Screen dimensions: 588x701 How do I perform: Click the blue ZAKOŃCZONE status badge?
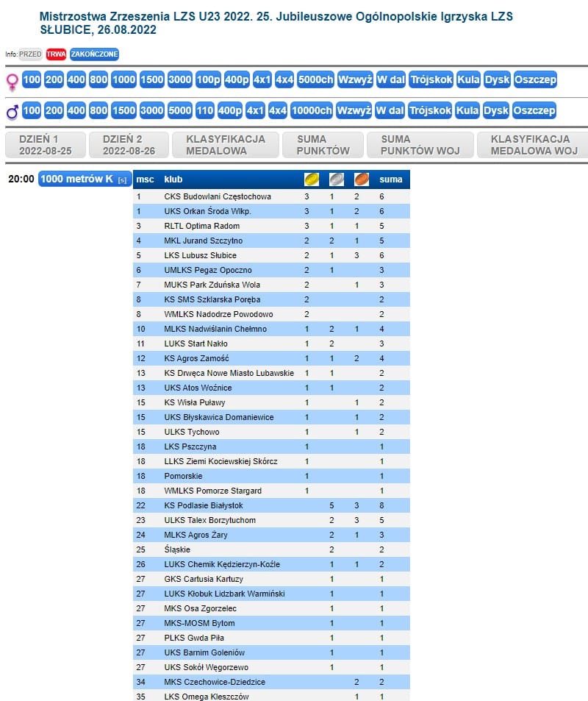[94, 54]
